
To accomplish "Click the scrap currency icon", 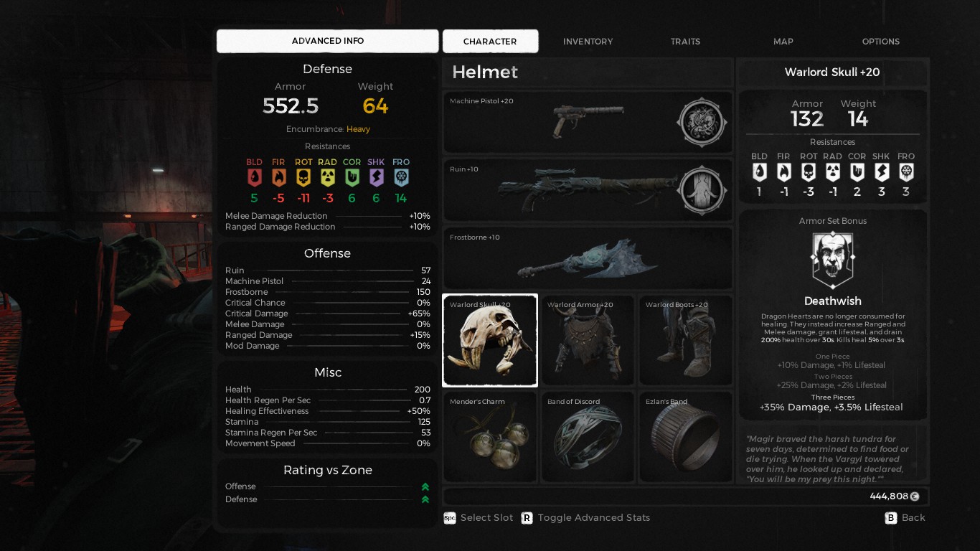I will [915, 496].
